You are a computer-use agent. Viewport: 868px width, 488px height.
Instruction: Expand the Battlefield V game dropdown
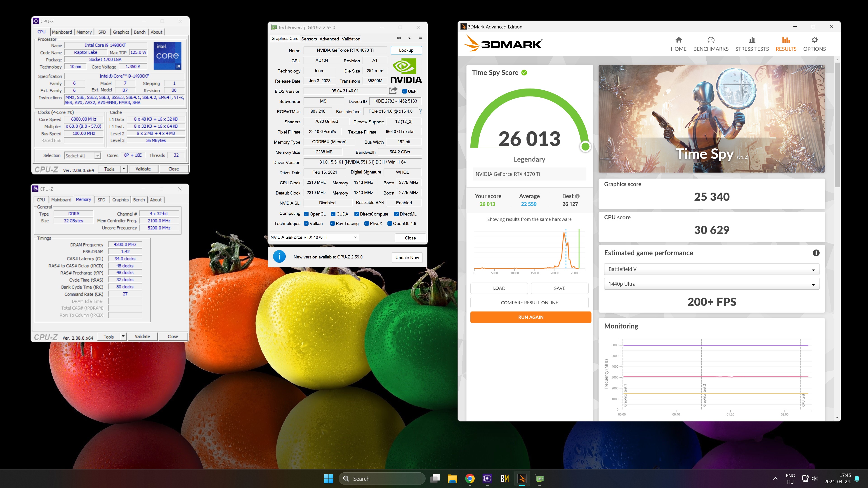point(711,269)
